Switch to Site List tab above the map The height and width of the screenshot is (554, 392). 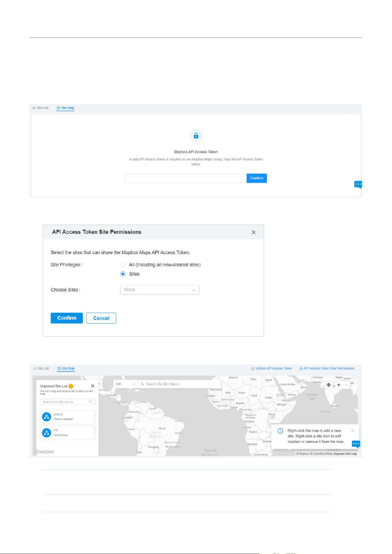click(x=41, y=368)
